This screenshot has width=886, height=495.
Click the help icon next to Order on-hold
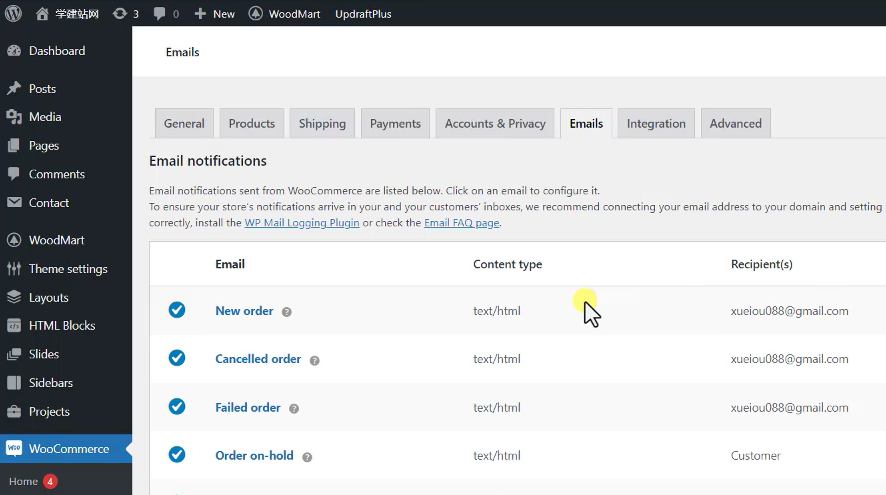point(307,457)
